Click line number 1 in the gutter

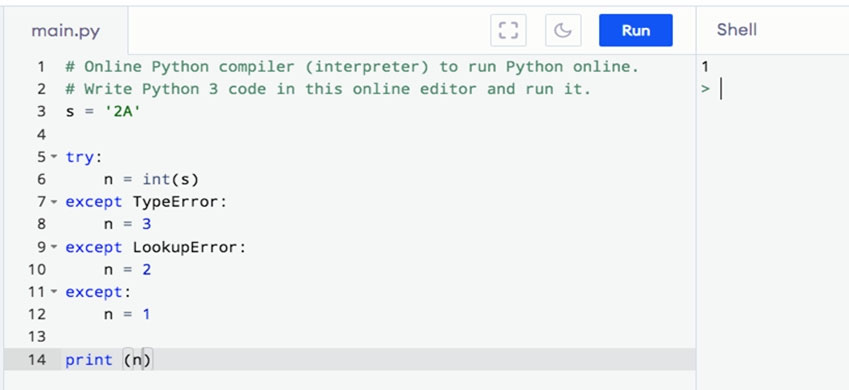click(x=41, y=67)
